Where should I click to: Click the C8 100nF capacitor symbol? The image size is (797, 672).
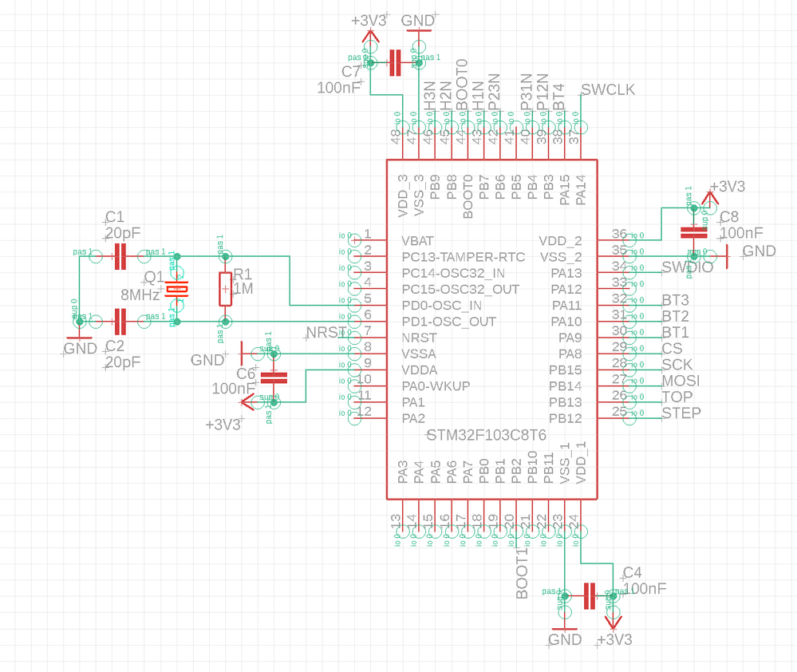(693, 232)
